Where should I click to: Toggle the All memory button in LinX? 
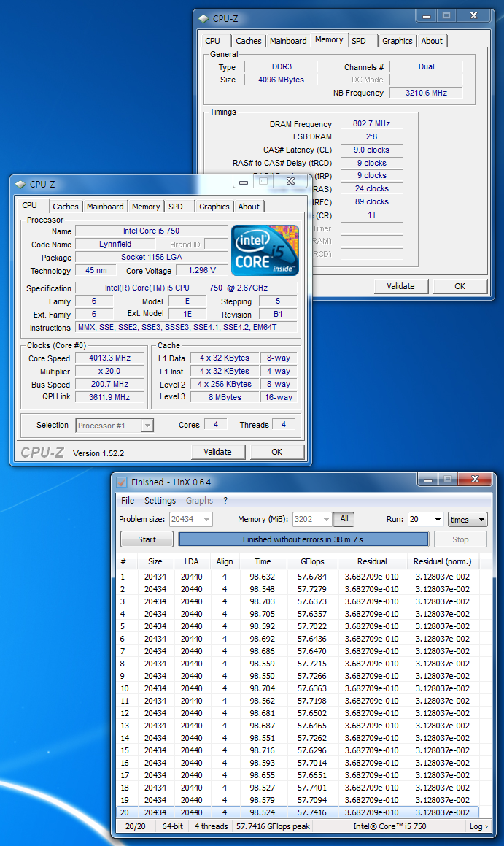[344, 519]
